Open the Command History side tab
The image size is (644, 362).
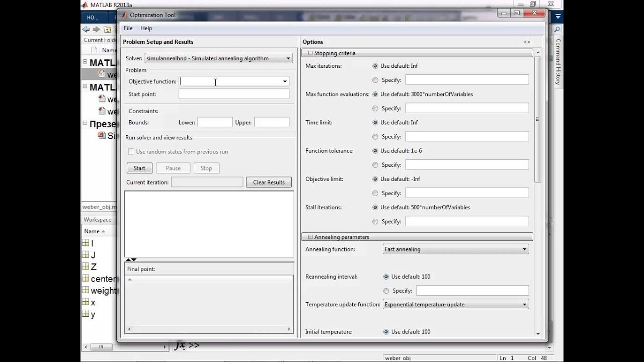558,62
